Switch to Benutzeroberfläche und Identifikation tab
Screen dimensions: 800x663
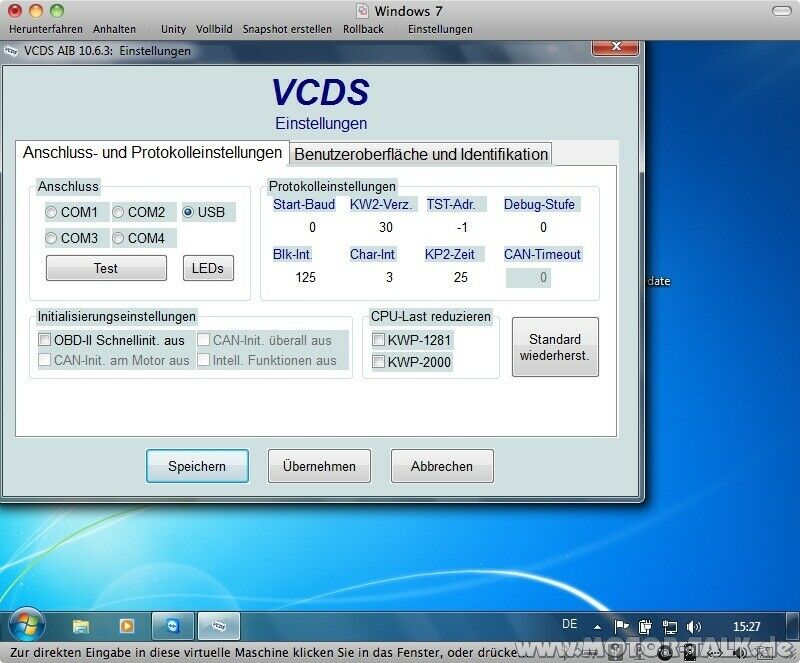point(421,154)
